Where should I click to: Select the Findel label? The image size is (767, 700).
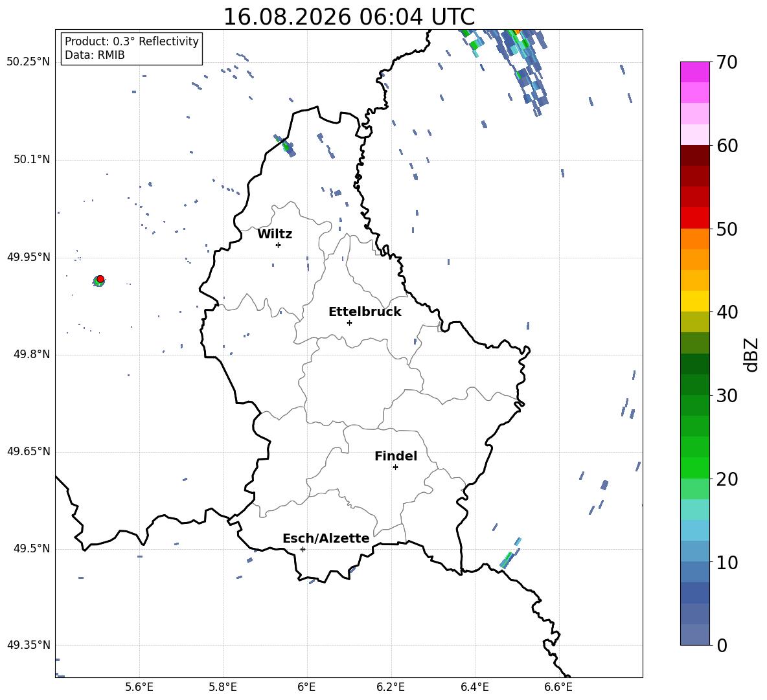(x=396, y=456)
